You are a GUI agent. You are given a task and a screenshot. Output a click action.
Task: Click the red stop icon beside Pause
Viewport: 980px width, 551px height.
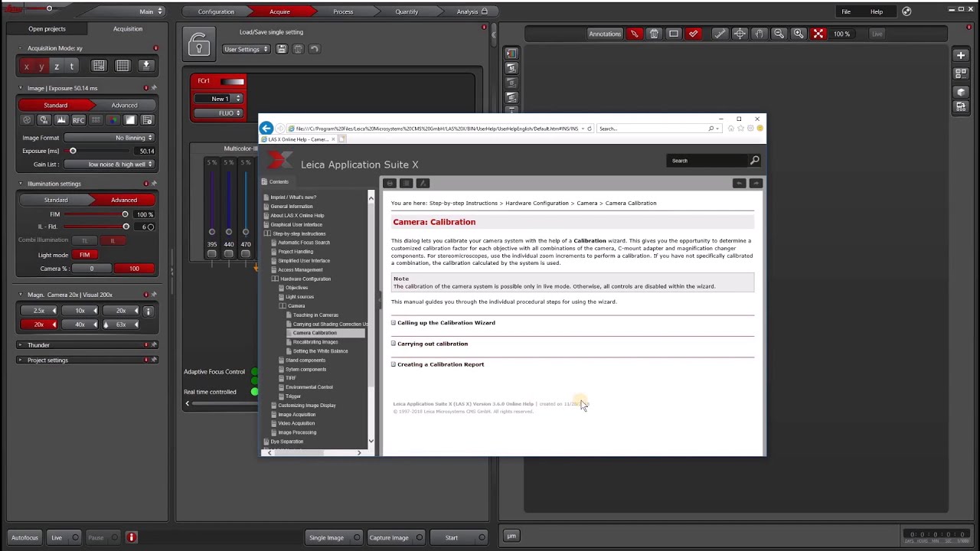click(x=131, y=537)
